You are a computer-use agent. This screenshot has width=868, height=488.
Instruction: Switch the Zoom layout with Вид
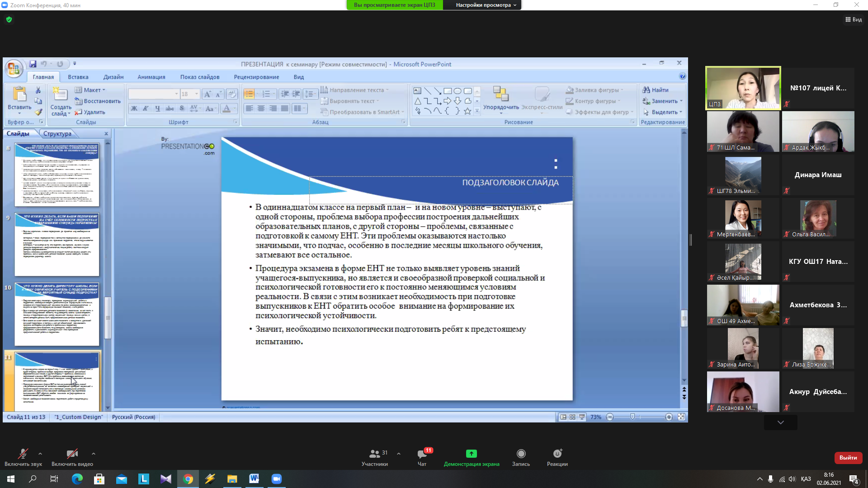pos(854,19)
